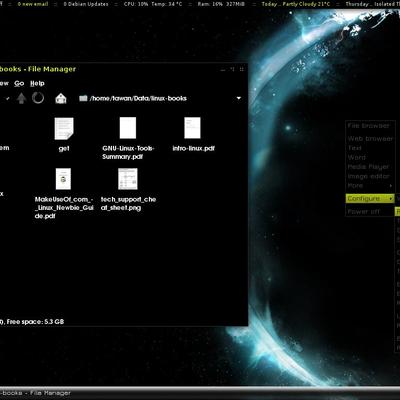The image size is (400, 400).
Task: Click '0 new email' in top panel
Action: coord(33,4)
